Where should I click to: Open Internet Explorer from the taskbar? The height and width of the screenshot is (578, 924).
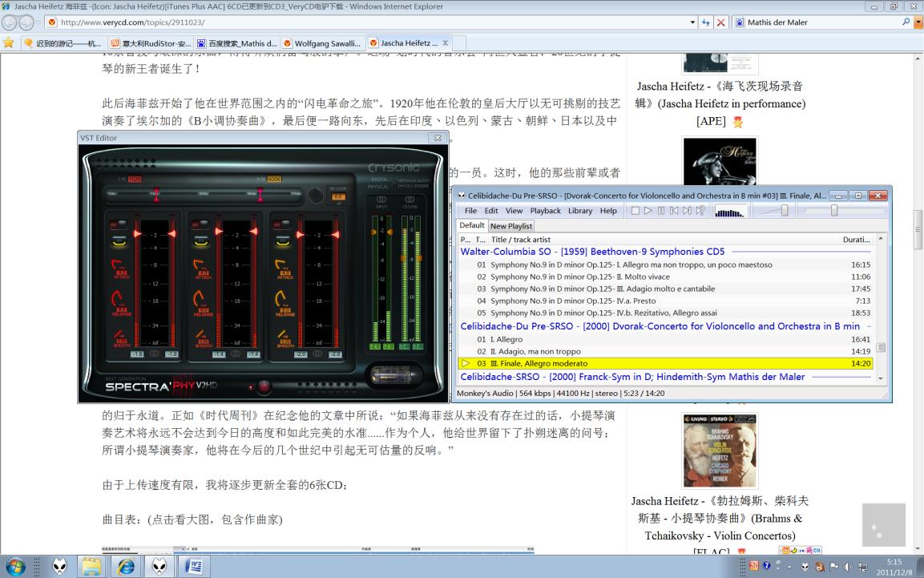[126, 566]
